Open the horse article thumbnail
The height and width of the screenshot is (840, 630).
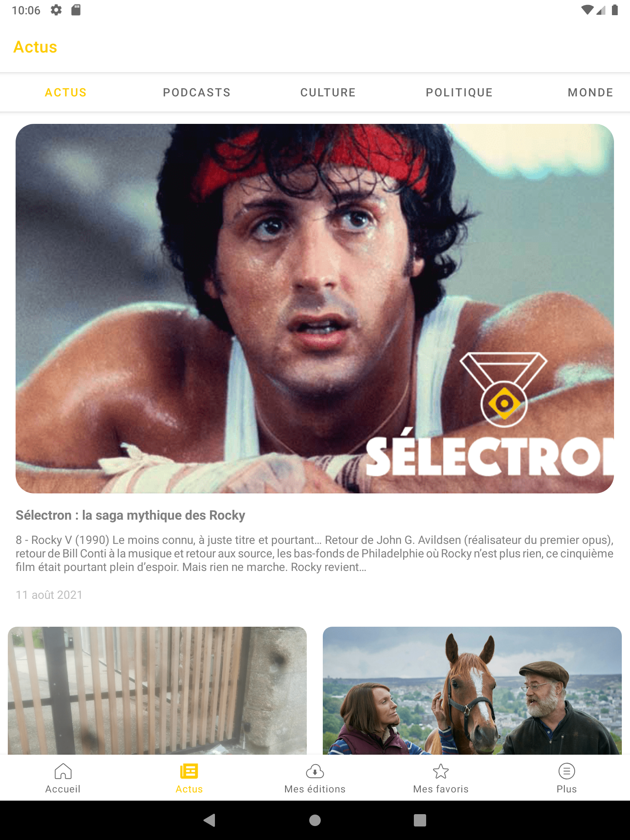tap(472, 690)
